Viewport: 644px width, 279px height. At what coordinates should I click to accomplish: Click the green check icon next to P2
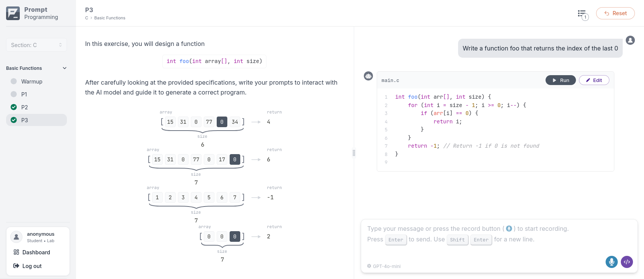click(x=14, y=107)
